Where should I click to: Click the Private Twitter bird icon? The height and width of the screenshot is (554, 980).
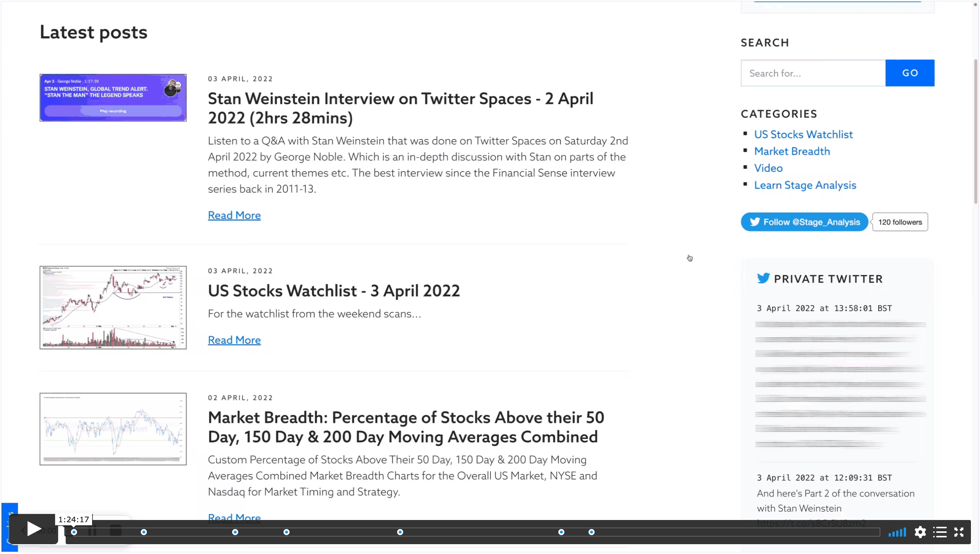coord(763,279)
